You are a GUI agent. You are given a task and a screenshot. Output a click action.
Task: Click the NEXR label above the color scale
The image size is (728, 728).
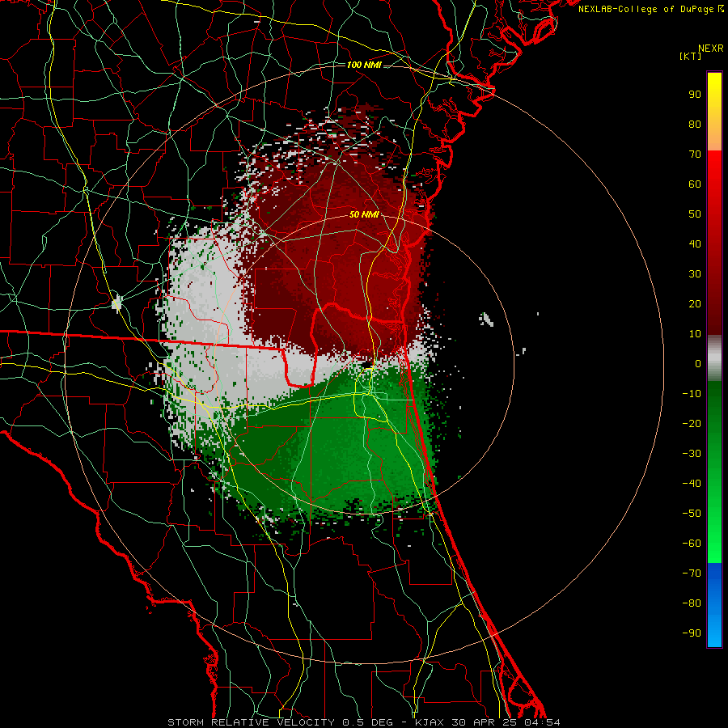(711, 49)
